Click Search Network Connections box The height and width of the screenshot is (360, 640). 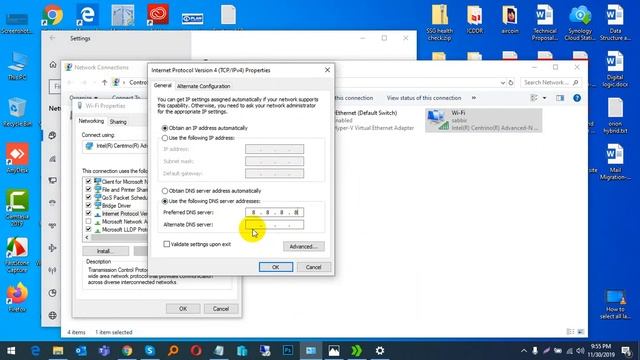551,82
